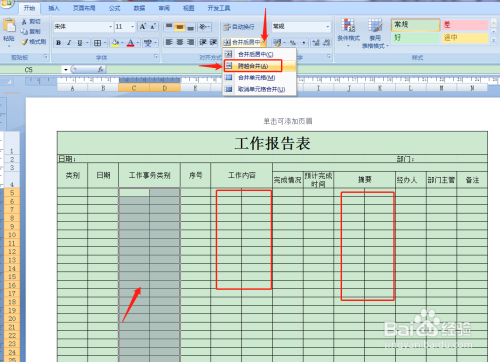Switch to the Page Layout (页面布局) tab
This screenshot has width=500, height=362.
pos(84,8)
